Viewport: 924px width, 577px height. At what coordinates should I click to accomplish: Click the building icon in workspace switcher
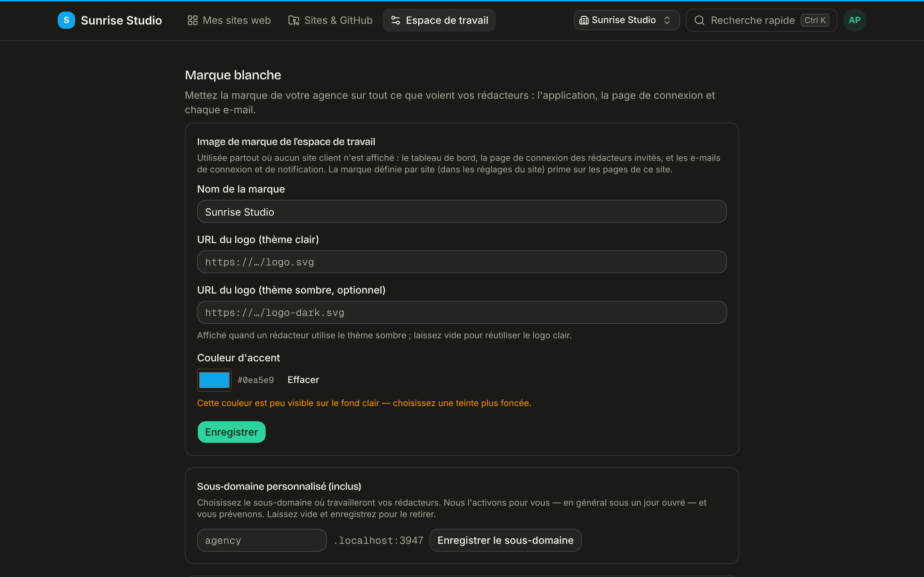click(x=584, y=20)
